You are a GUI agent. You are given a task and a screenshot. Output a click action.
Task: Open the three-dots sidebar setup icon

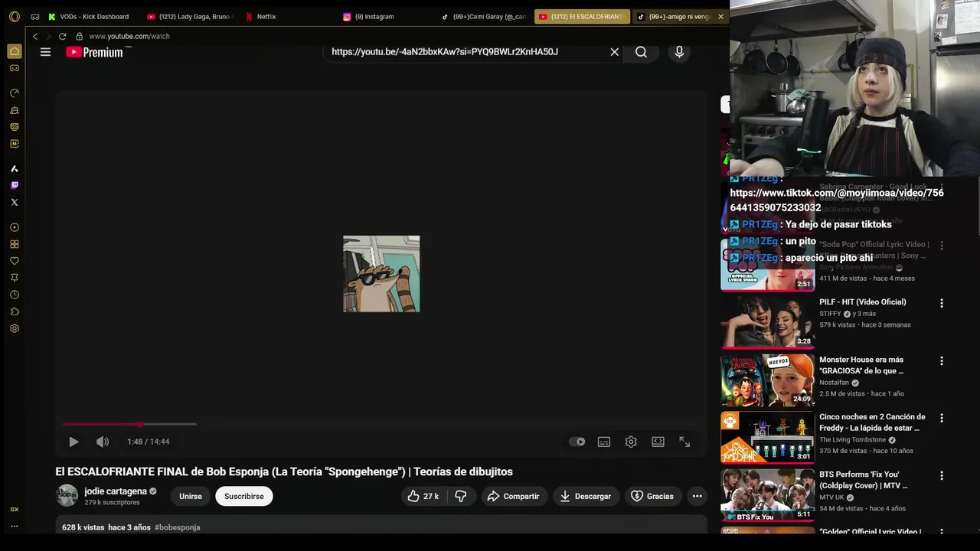pyautogui.click(x=14, y=527)
